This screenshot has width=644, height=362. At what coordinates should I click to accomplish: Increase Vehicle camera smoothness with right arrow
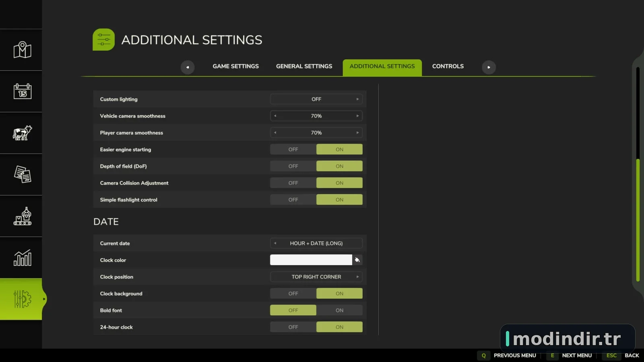pyautogui.click(x=357, y=116)
